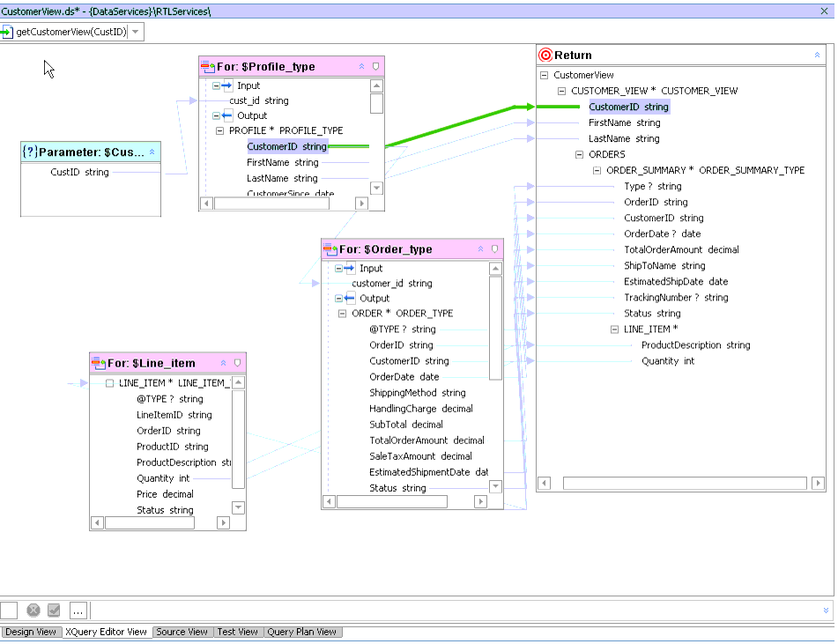Collapse the For: $Line_item block chevron
Screen dimensions: 838x644
(x=224, y=364)
